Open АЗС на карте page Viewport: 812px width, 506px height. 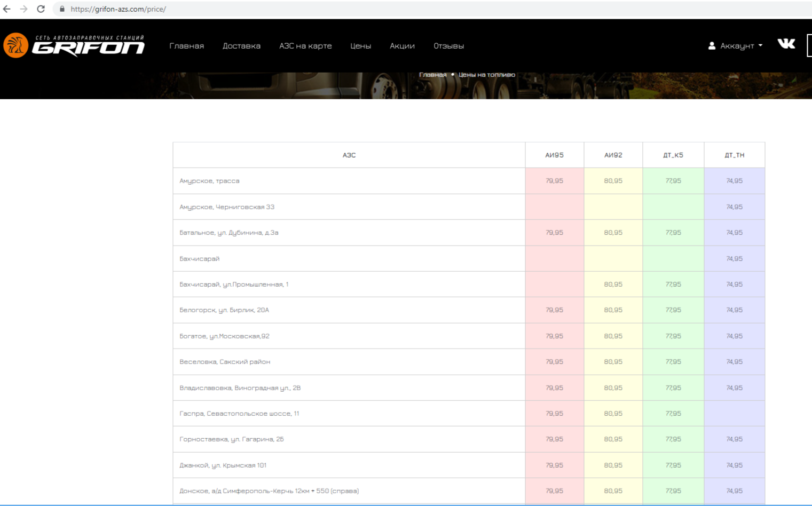click(x=305, y=46)
